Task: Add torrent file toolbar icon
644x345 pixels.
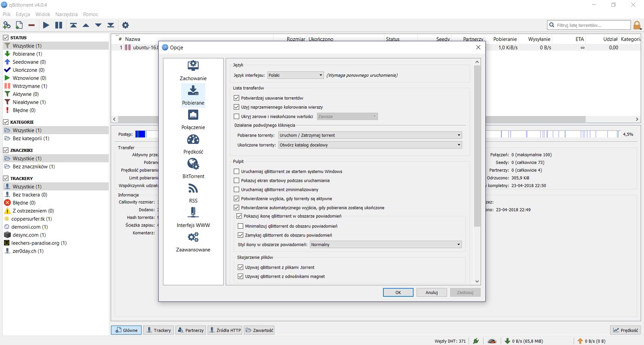Action: (19, 25)
